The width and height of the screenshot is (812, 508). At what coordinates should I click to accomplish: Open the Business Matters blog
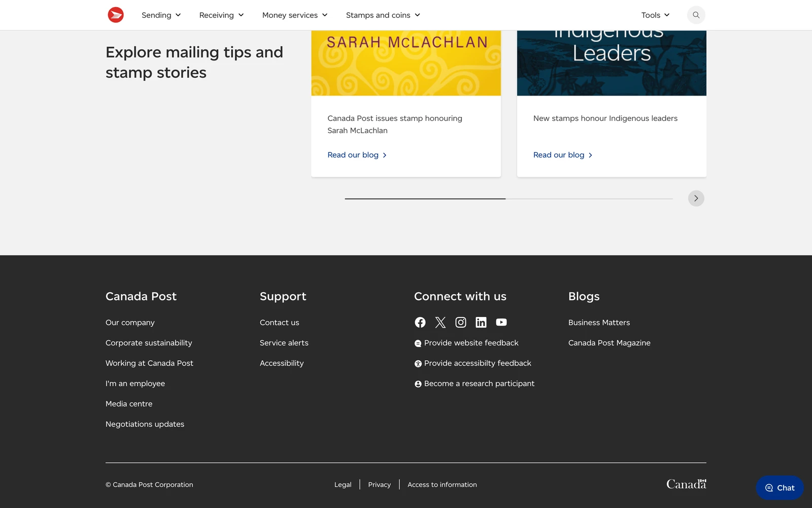pyautogui.click(x=599, y=323)
